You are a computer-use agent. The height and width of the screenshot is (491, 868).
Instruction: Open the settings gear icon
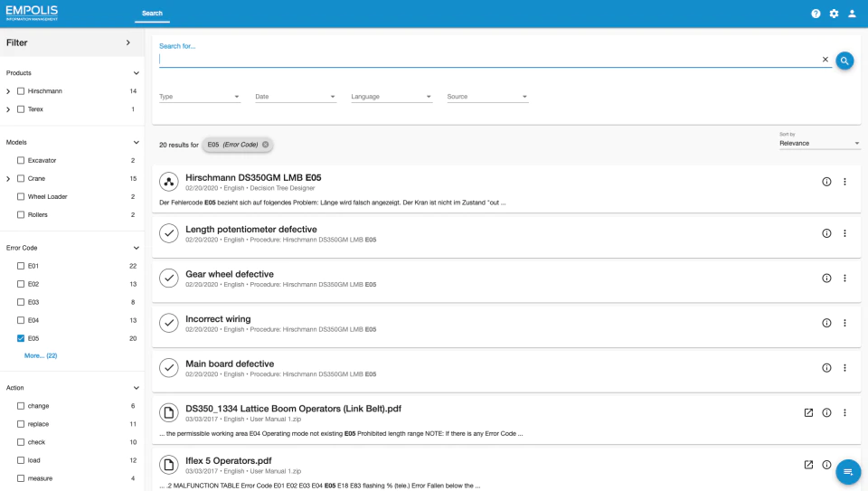[x=834, y=14]
